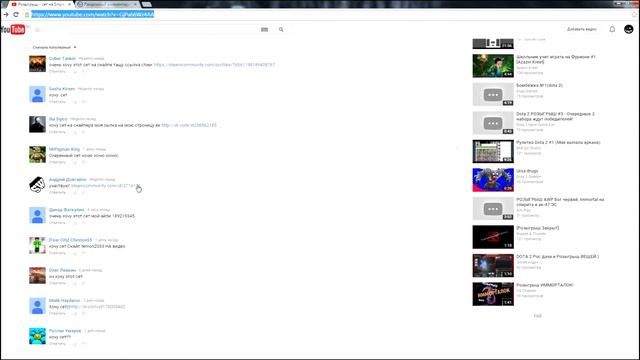The image size is (640, 360).
Task: Click inside the YouTube search field
Action: pos(163,29)
